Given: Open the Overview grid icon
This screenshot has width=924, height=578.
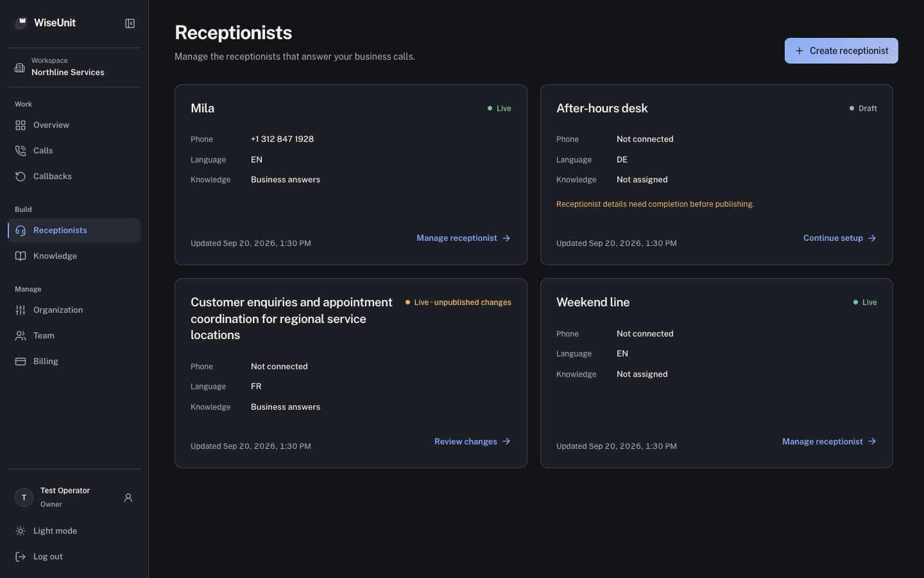Looking at the screenshot, I should [21, 125].
